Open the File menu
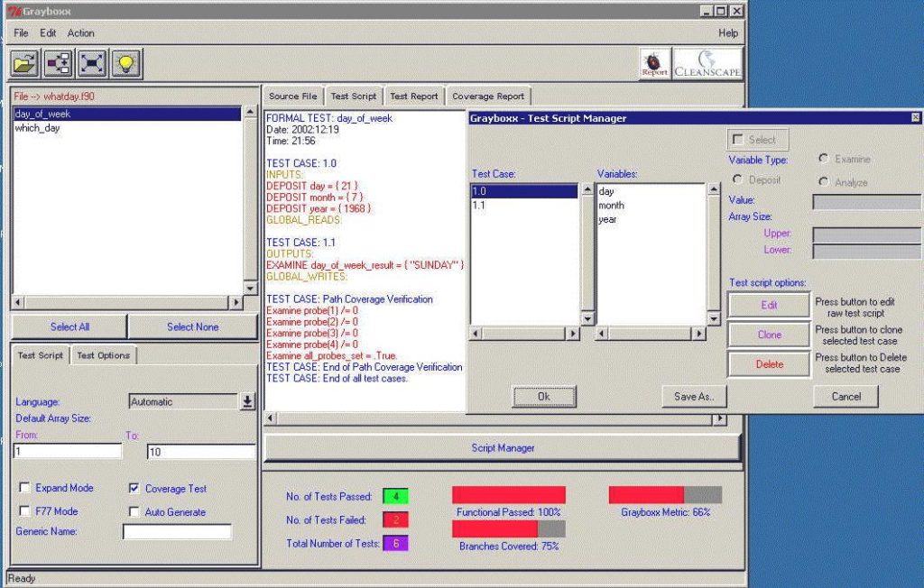The width and height of the screenshot is (924, 588). 21,33
